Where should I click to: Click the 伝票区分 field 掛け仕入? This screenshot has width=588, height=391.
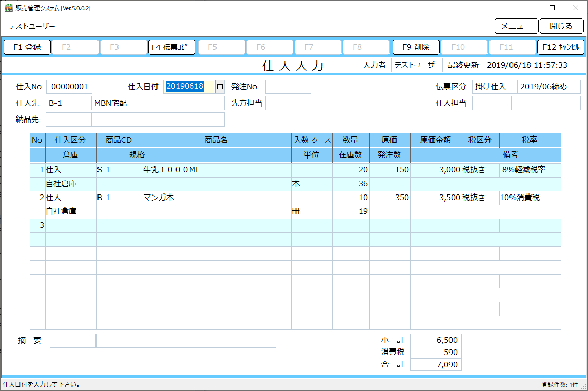[x=495, y=87]
